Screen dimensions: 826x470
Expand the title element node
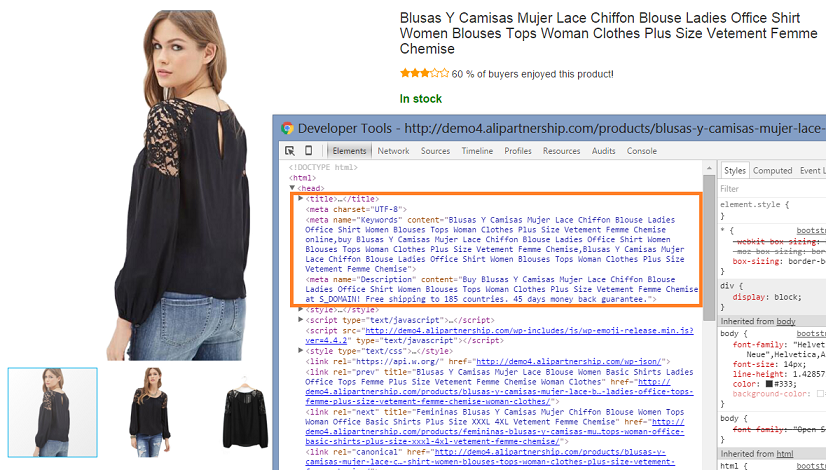[x=300, y=199]
